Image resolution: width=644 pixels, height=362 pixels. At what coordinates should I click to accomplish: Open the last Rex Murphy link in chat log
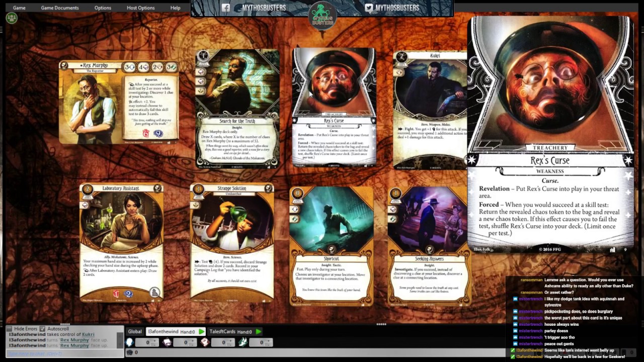coord(74,345)
